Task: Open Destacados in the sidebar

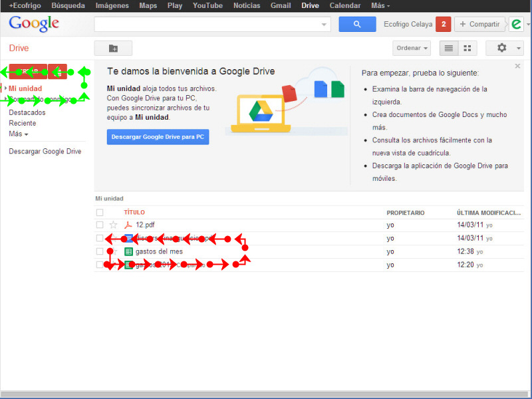Action: [x=27, y=112]
